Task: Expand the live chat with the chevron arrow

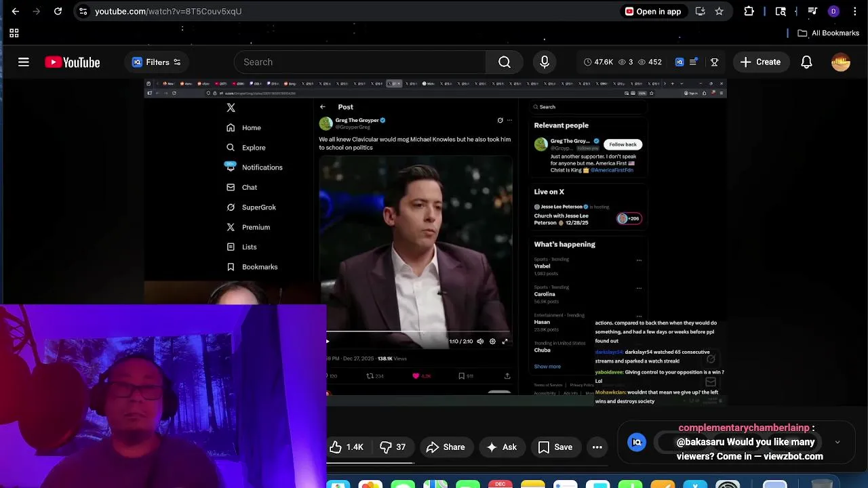Action: coord(837,443)
